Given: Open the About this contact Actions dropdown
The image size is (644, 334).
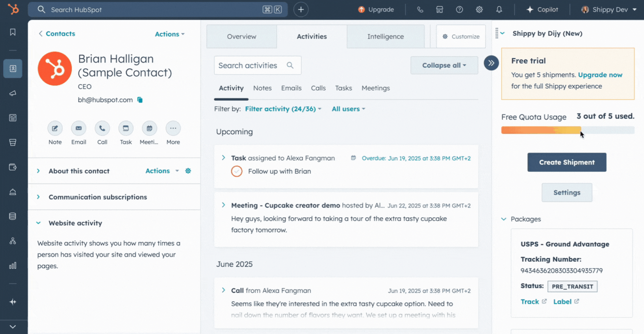Looking at the screenshot, I should pos(162,171).
